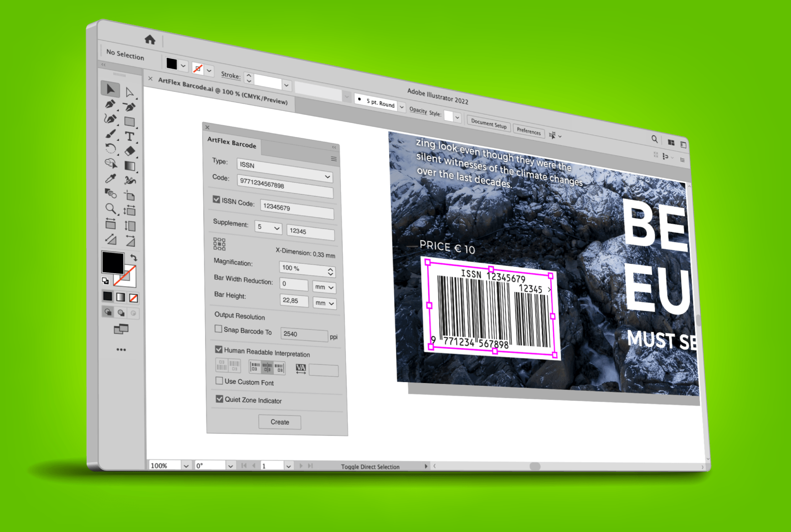Click the Create button
This screenshot has width=791, height=532.
pos(280,422)
